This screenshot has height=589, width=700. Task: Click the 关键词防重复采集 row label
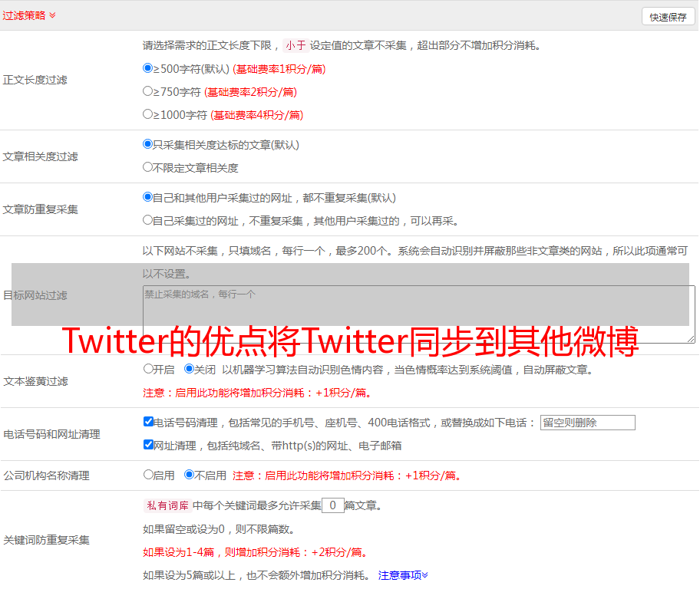coord(46,541)
